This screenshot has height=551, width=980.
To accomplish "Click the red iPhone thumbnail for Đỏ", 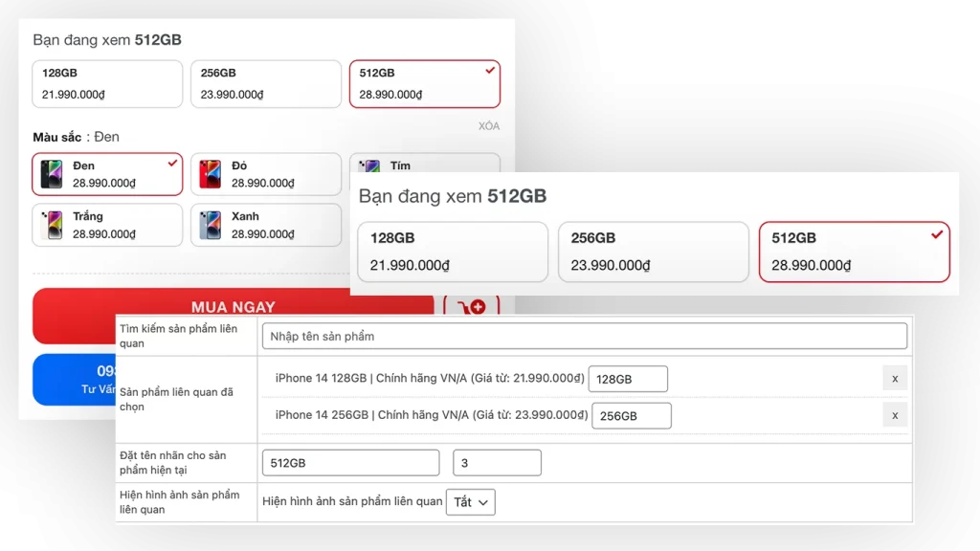I will (x=211, y=174).
